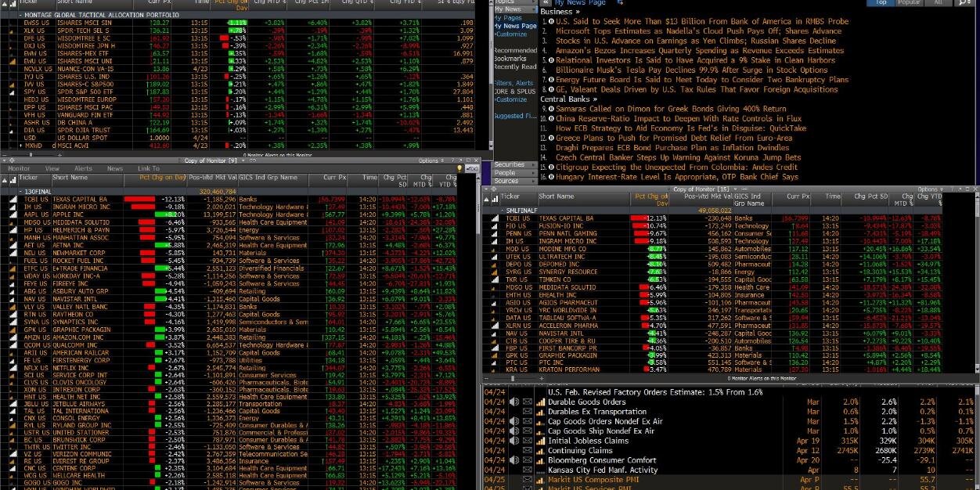This screenshot has height=490, width=980.
Task: Open Options dropdown in Monitor [9]
Action: click(x=431, y=160)
